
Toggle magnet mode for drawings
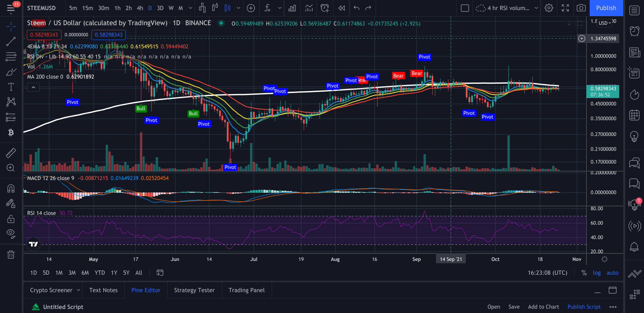tap(11, 188)
